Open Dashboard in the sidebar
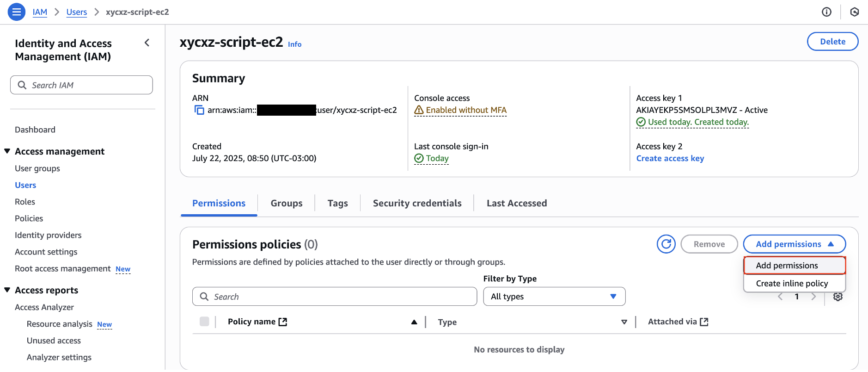 (x=35, y=130)
